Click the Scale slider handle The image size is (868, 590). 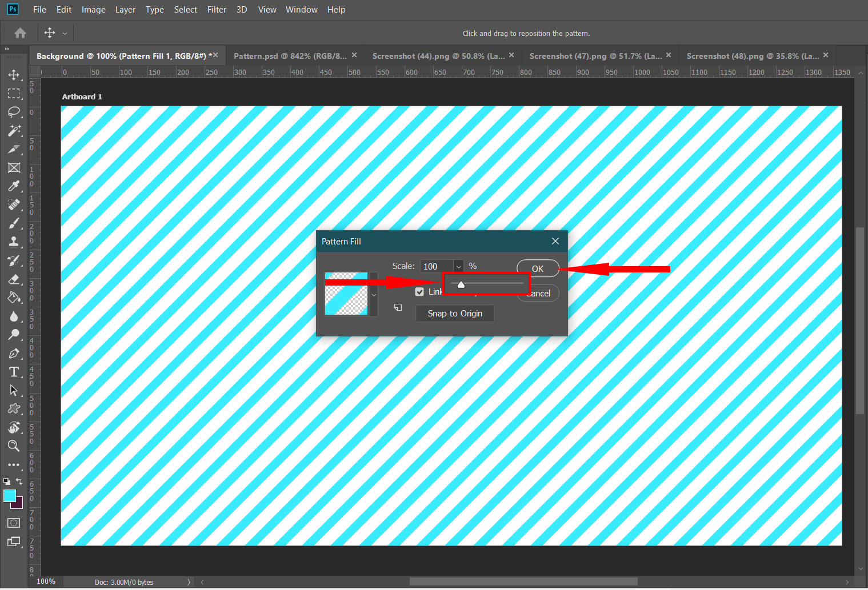point(461,284)
